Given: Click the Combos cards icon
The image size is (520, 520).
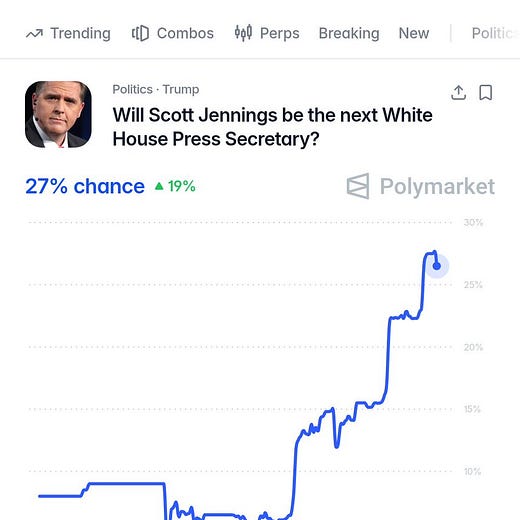Looking at the screenshot, I should tap(140, 33).
